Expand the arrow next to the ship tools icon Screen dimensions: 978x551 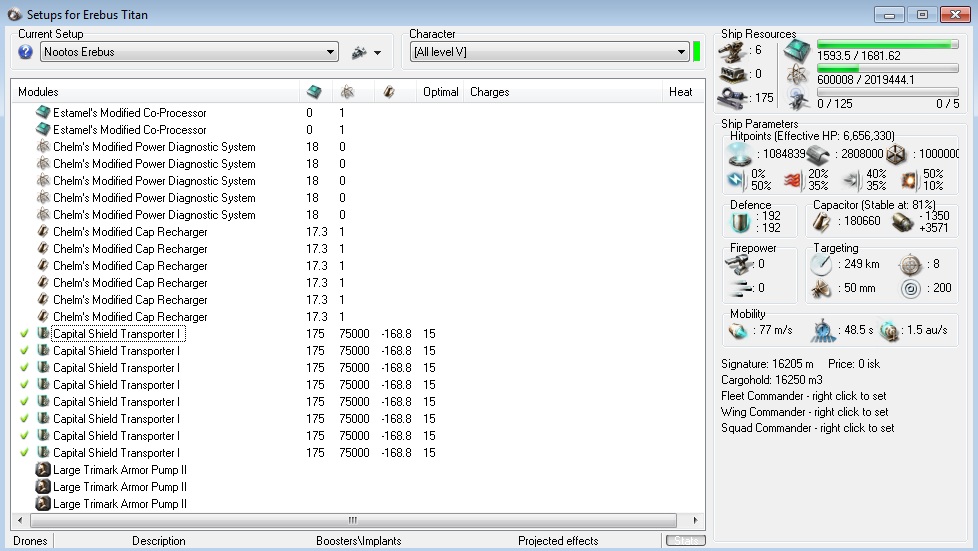coord(378,53)
